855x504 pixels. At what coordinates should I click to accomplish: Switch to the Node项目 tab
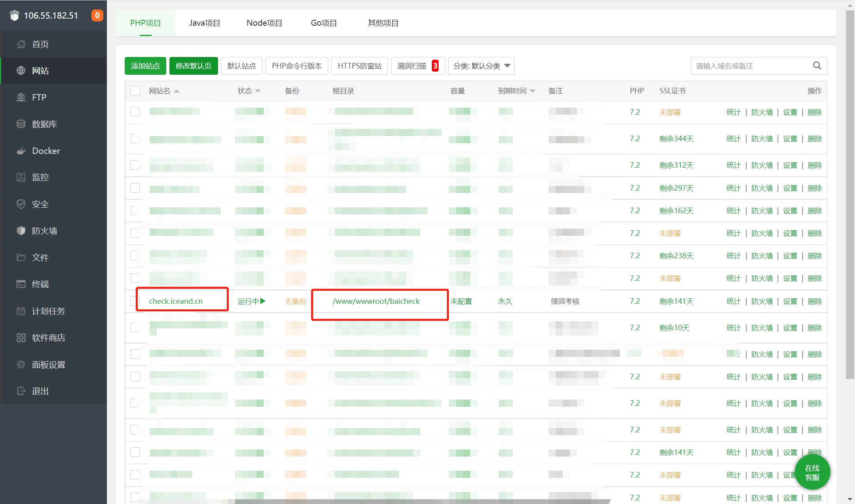point(264,23)
